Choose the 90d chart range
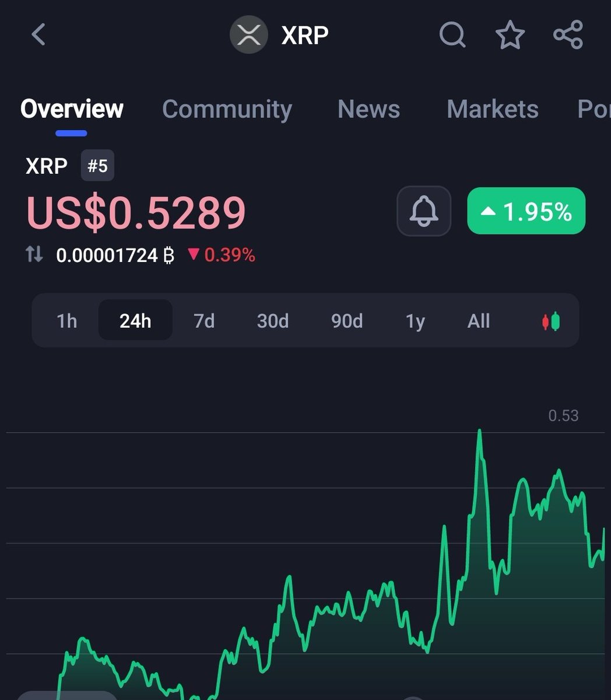 (346, 320)
